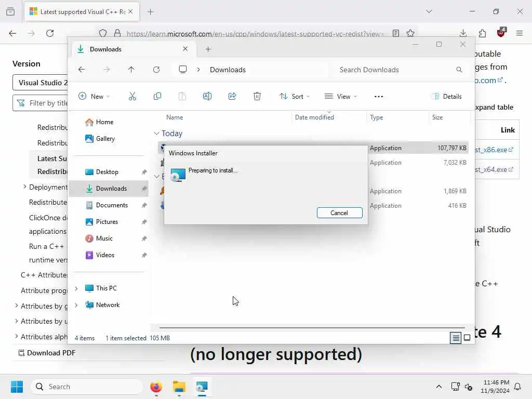Expand the address bar path chevron

pos(198,70)
